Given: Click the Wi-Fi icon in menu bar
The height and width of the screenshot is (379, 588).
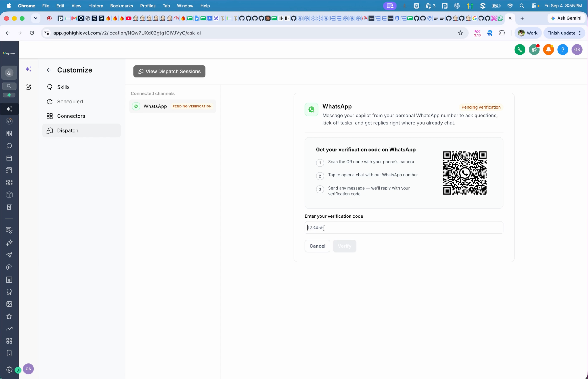Looking at the screenshot, I should [x=510, y=6].
